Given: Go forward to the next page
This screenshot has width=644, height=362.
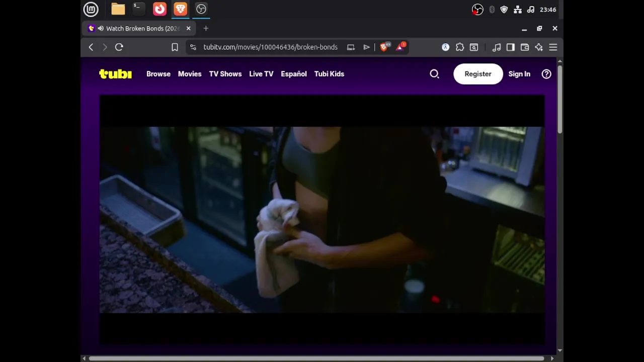Looking at the screenshot, I should pos(105,47).
